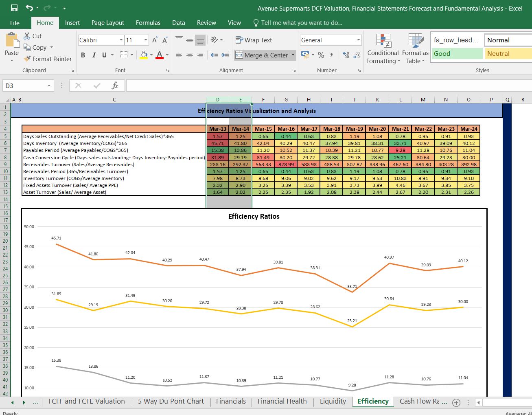Toggle Bold formatting

pyautogui.click(x=83, y=55)
